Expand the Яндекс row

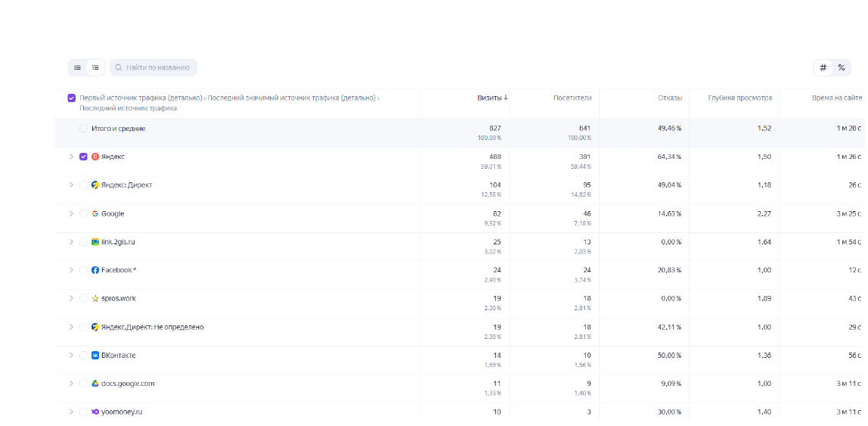[x=71, y=157]
